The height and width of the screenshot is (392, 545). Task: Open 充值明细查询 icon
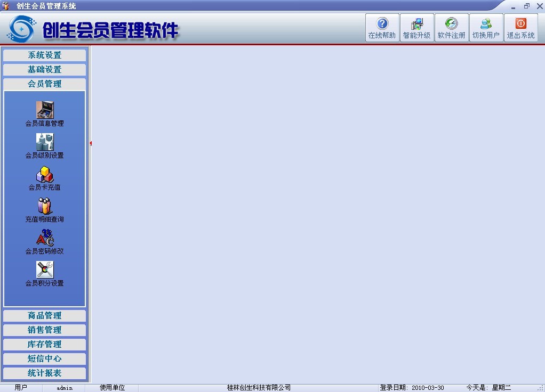click(x=45, y=206)
